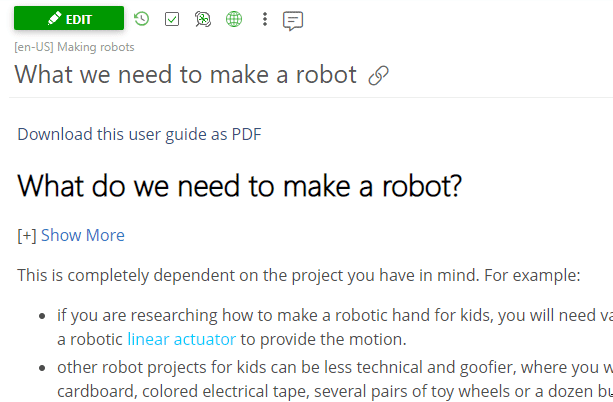The width and height of the screenshot is (613, 402).
Task: Open the linear actuator hyperlink
Action: (183, 340)
